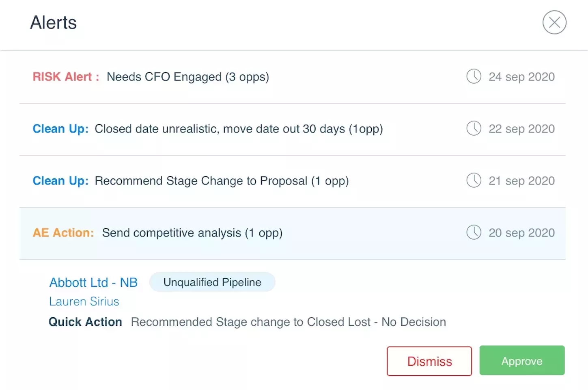Expand the Recommend Stage Change to Proposal alert
The image size is (588, 390).
coord(222,181)
